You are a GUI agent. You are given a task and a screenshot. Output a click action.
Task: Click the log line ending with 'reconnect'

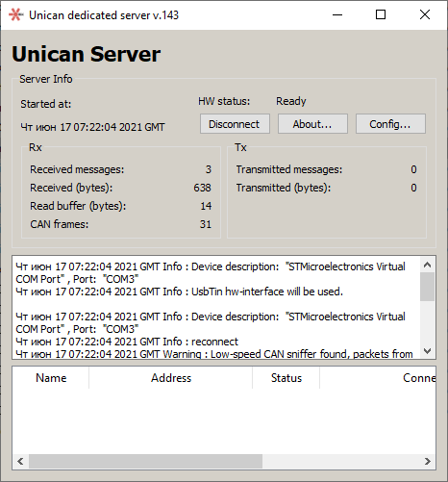click(x=127, y=342)
